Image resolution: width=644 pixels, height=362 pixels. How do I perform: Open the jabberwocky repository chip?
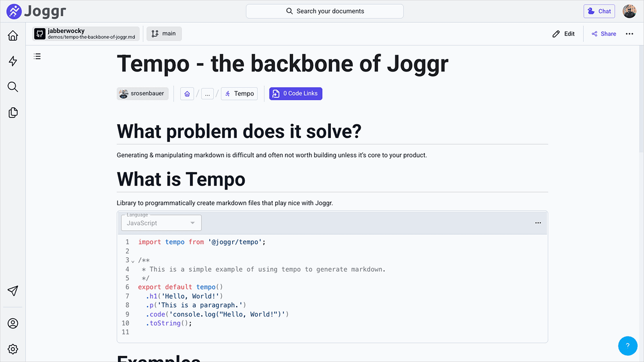(86, 34)
